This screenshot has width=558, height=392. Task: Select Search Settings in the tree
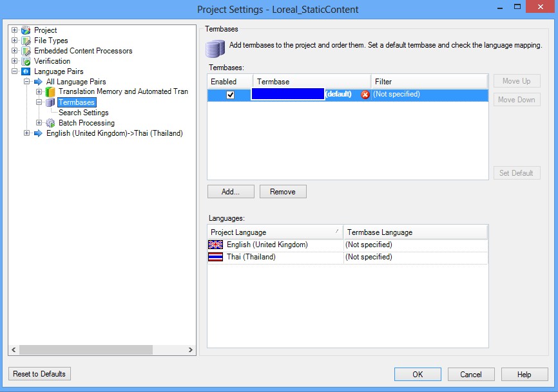(83, 113)
